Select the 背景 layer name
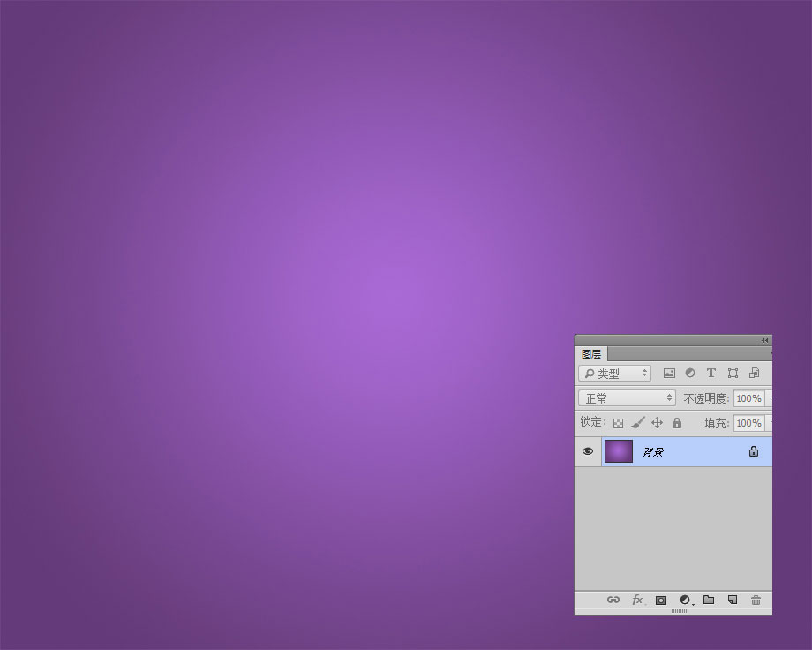 [653, 451]
